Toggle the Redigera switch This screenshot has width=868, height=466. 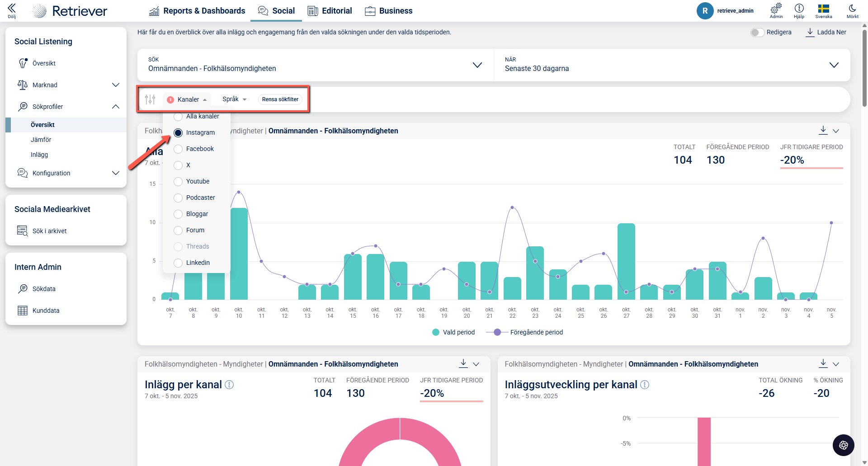pyautogui.click(x=757, y=33)
